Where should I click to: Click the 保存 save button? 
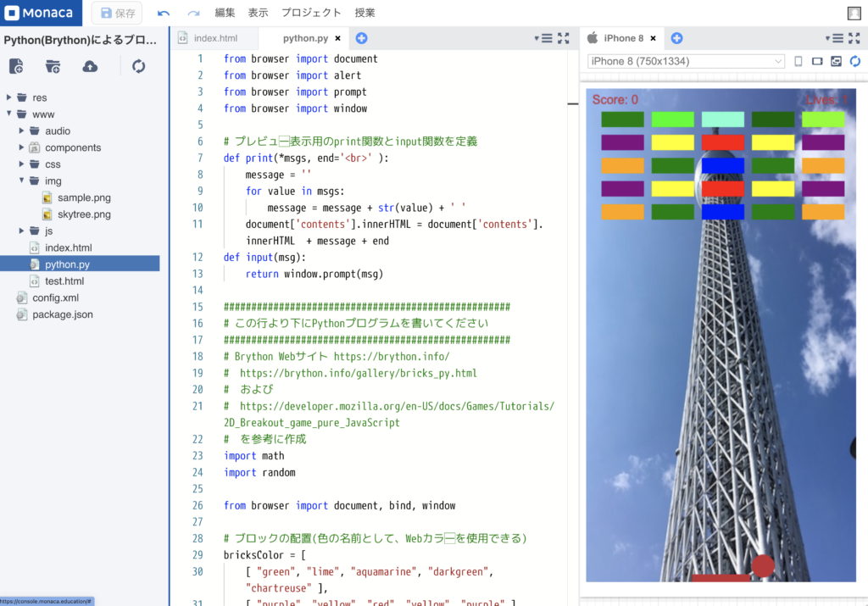pos(116,13)
